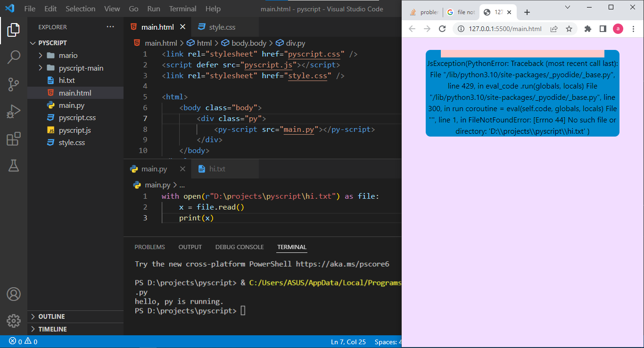Open the Go menu
Viewport: 644px width, 348px height.
coord(133,8)
